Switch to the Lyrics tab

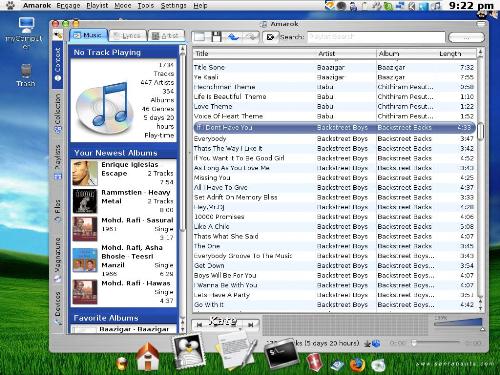127,36
